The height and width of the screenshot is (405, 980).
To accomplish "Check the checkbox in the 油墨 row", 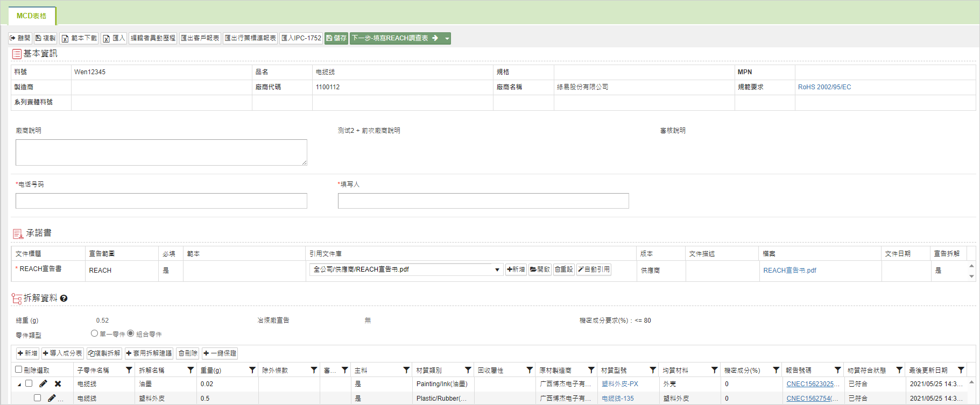I will click(29, 383).
